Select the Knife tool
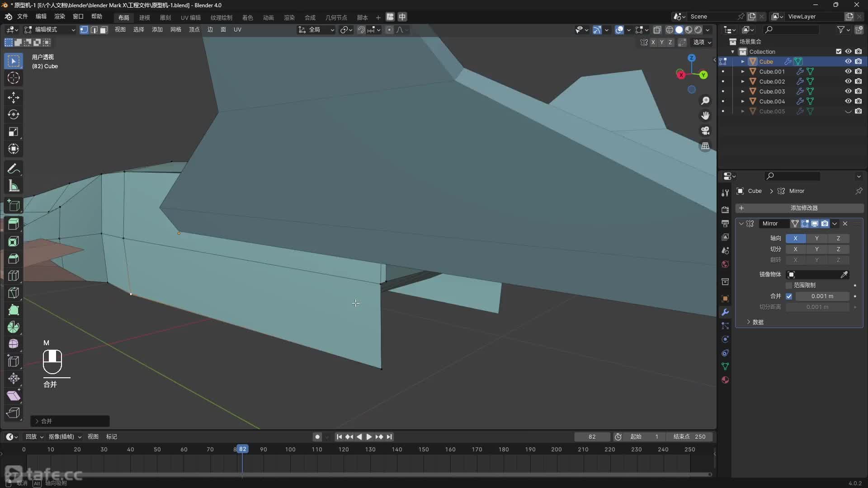Viewport: 868px width, 488px height. [13, 293]
